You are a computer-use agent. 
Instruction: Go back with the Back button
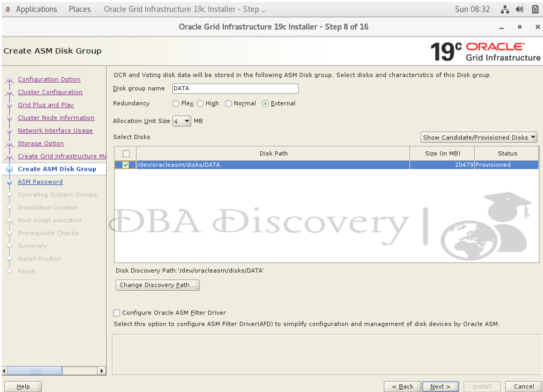pos(403,387)
